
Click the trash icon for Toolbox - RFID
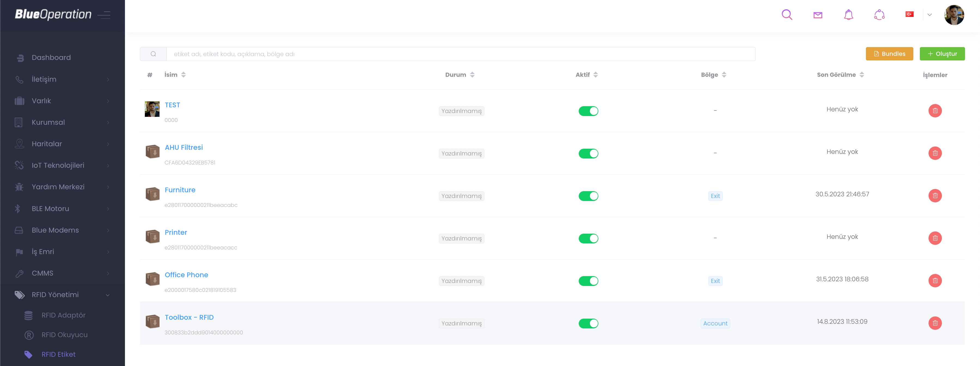935,323
